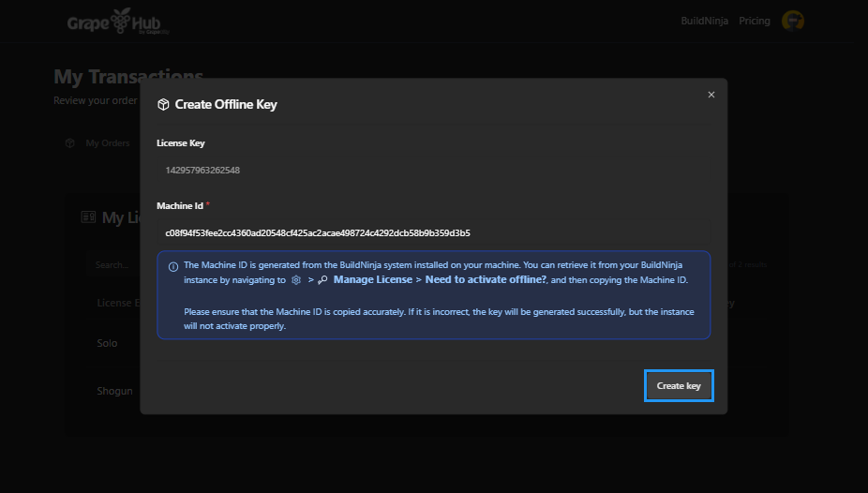The image size is (868, 493).
Task: Click the license card icon beside My Li
Action: (88, 217)
